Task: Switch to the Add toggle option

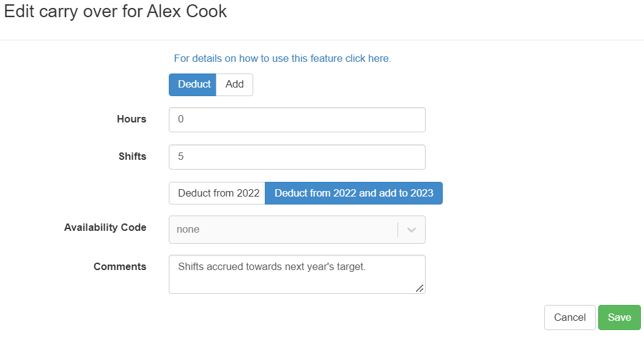Action: 234,85
